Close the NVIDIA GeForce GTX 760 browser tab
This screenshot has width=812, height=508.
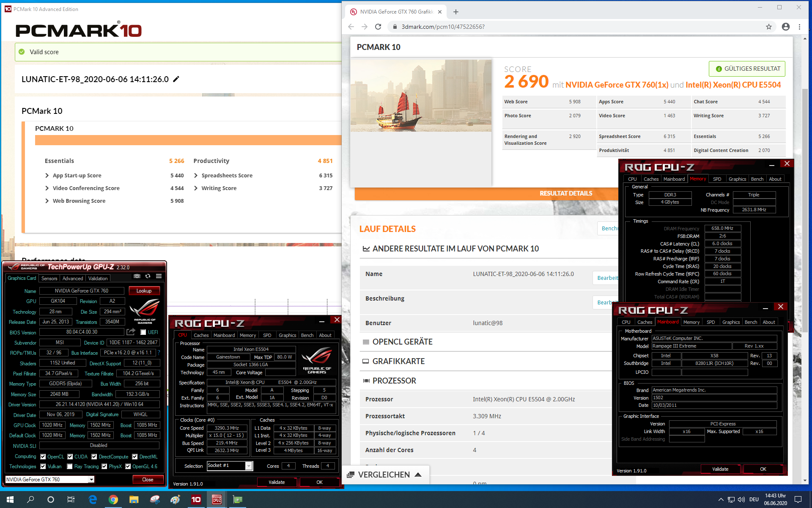(440, 12)
